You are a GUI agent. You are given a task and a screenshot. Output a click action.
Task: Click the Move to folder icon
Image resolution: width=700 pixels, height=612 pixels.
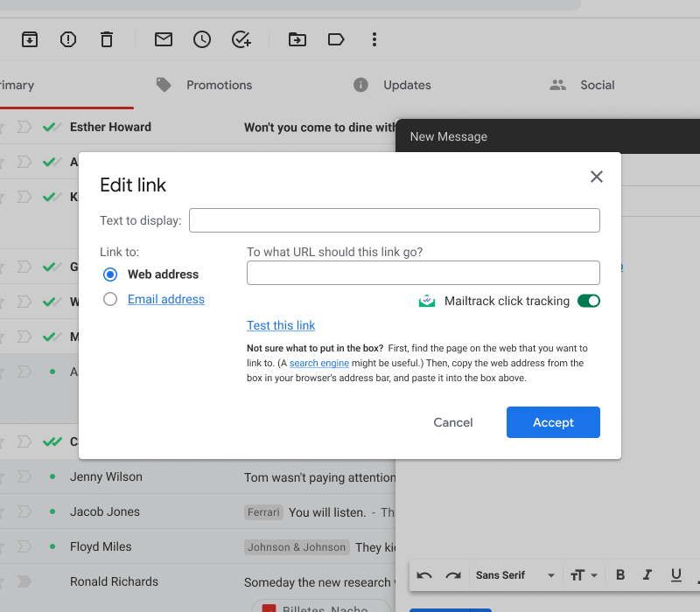coord(297,39)
